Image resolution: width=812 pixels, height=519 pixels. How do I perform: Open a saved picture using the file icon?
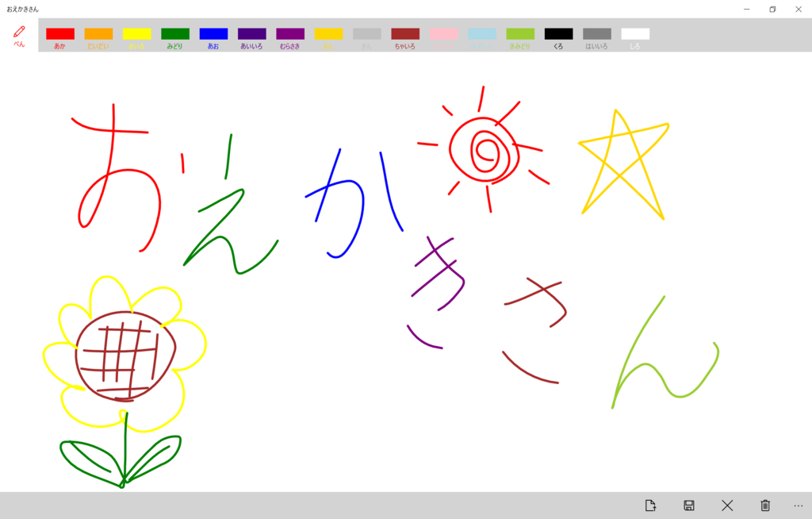pyautogui.click(x=649, y=506)
